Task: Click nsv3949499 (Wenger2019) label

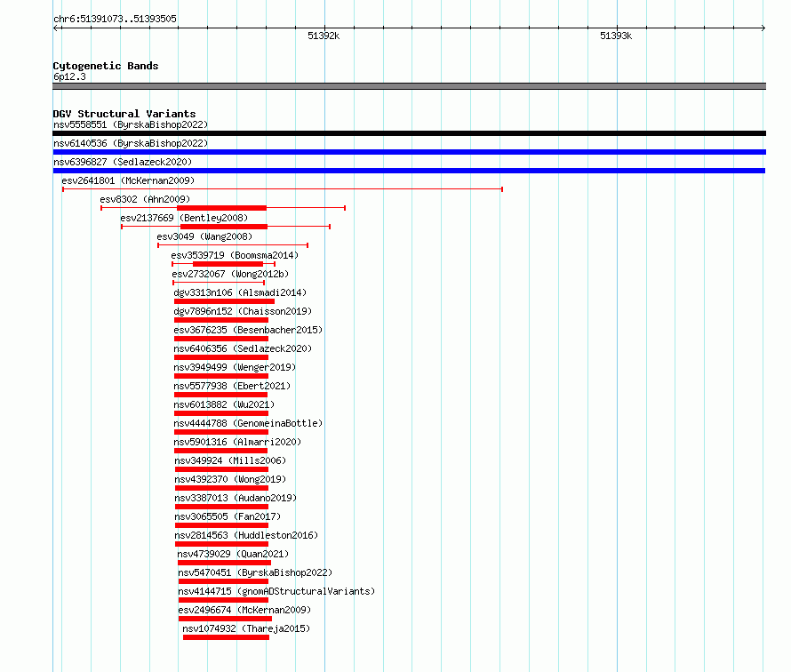Action: 235,367
